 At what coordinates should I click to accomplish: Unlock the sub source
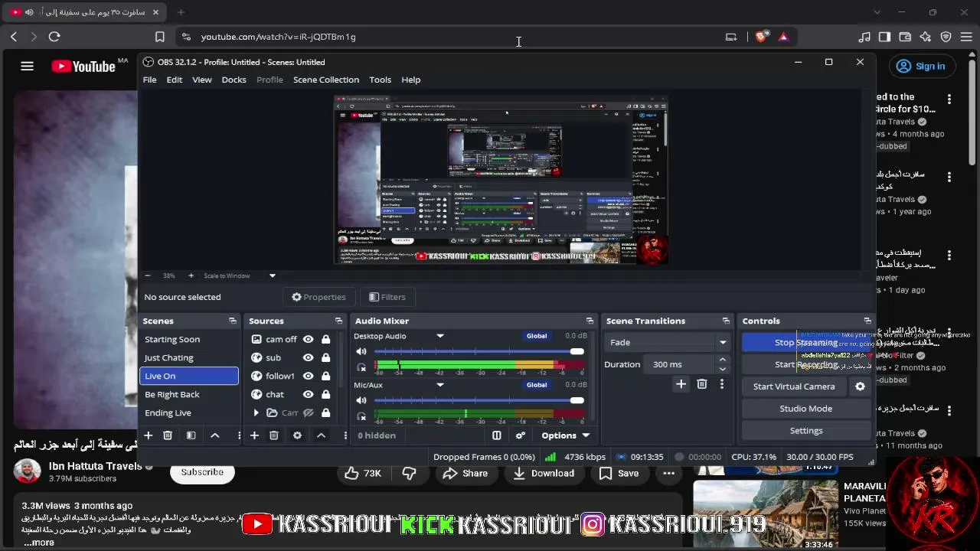point(325,357)
